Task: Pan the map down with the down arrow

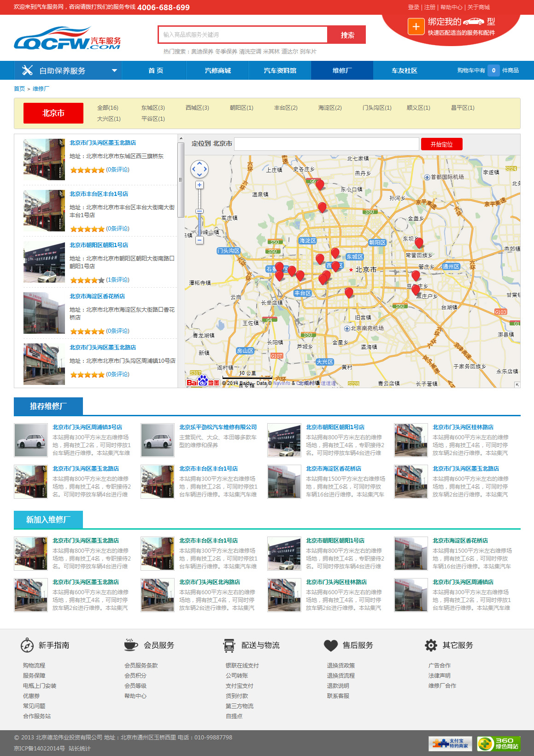Action: 200,175
